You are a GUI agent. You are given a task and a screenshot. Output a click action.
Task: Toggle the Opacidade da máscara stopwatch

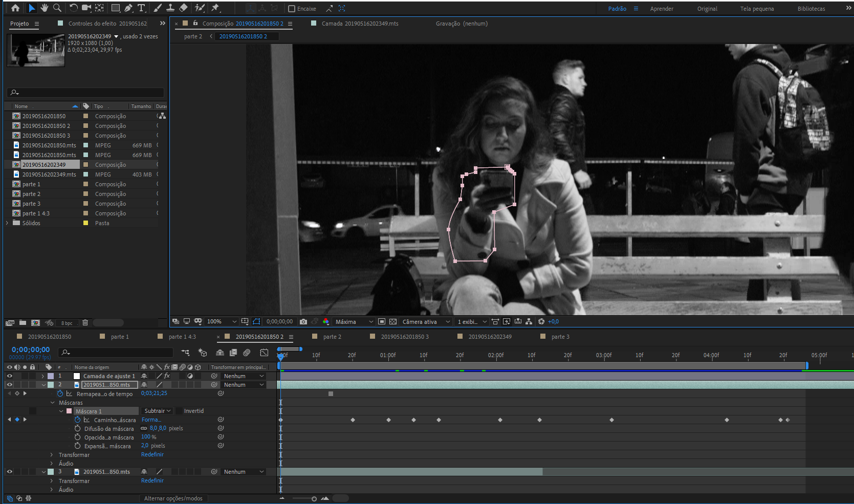(x=78, y=437)
